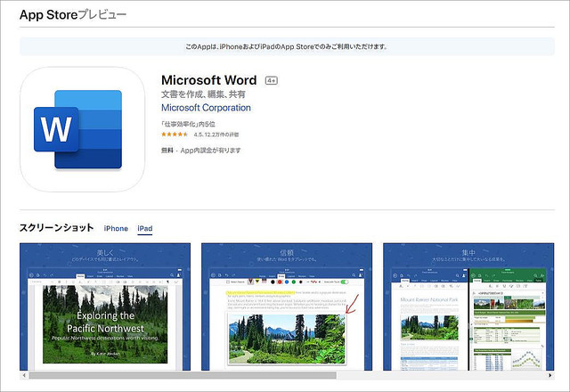The height and width of the screenshot is (392, 570).
Task: Click the 4+ age rating badge
Action: click(x=272, y=79)
